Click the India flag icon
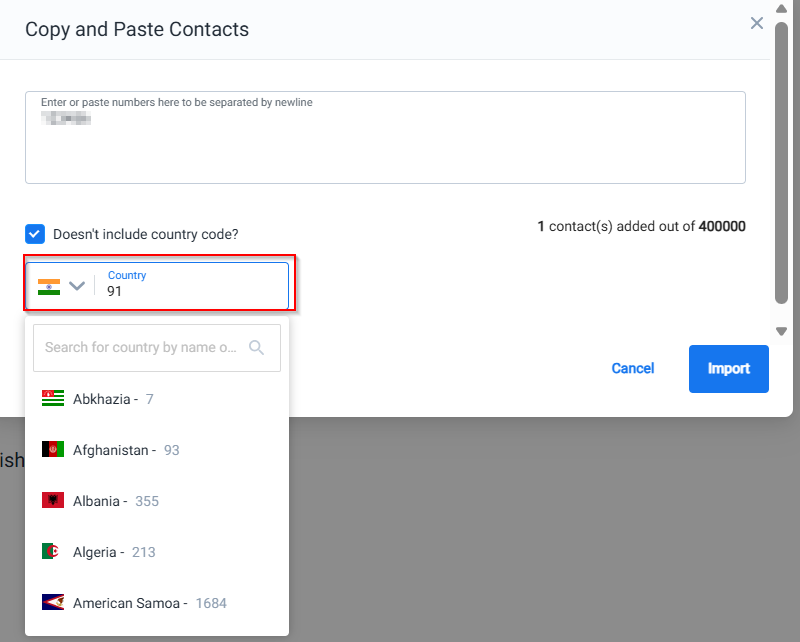This screenshot has height=642, width=800. coord(49,286)
